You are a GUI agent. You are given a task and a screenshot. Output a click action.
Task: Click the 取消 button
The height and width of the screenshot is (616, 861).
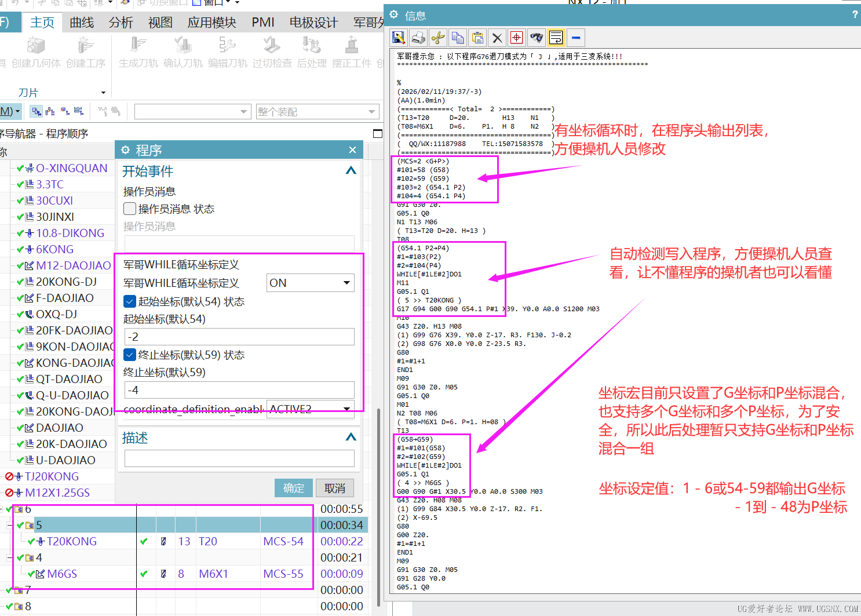pos(335,488)
